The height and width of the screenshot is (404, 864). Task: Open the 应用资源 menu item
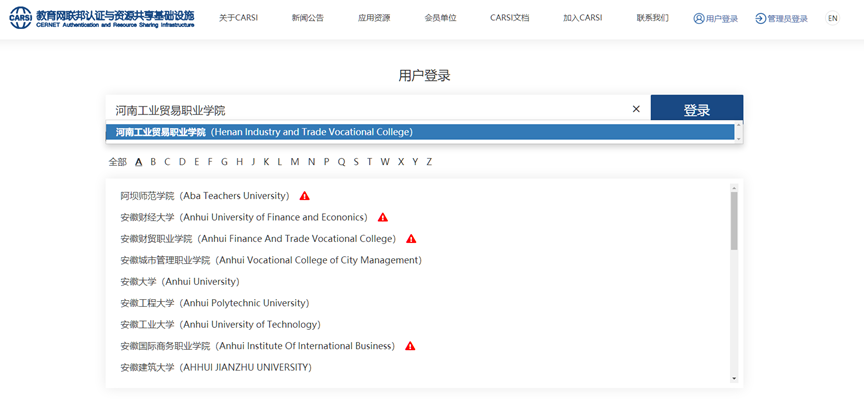[374, 18]
